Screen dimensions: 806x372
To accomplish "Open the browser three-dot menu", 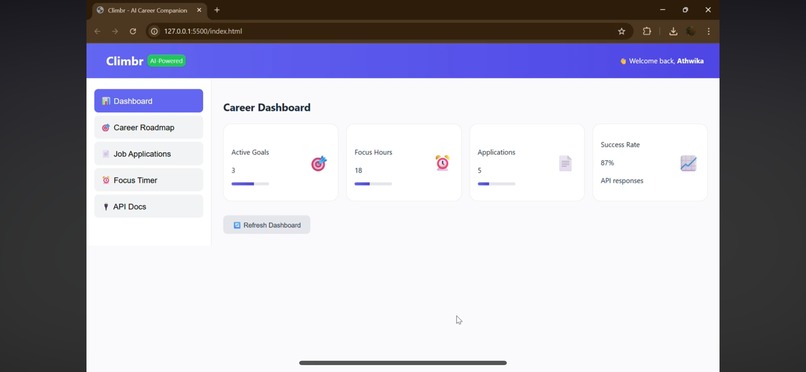I will pyautogui.click(x=708, y=31).
